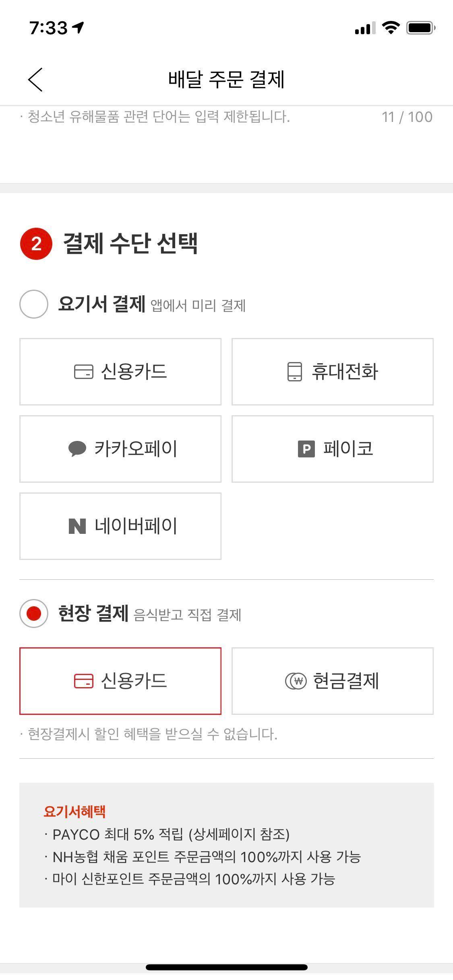Tap the won coin icon for 현금결제
The width and height of the screenshot is (453, 980).
coord(296,681)
